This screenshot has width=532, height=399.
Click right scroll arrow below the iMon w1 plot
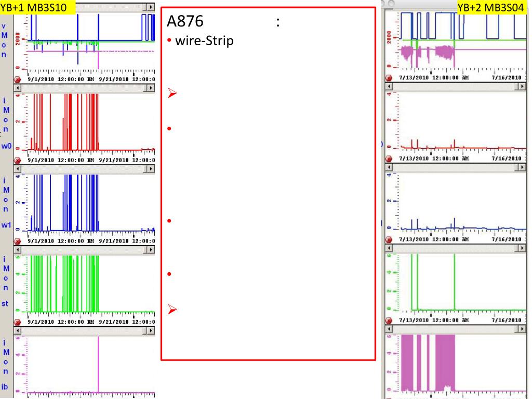click(151, 250)
